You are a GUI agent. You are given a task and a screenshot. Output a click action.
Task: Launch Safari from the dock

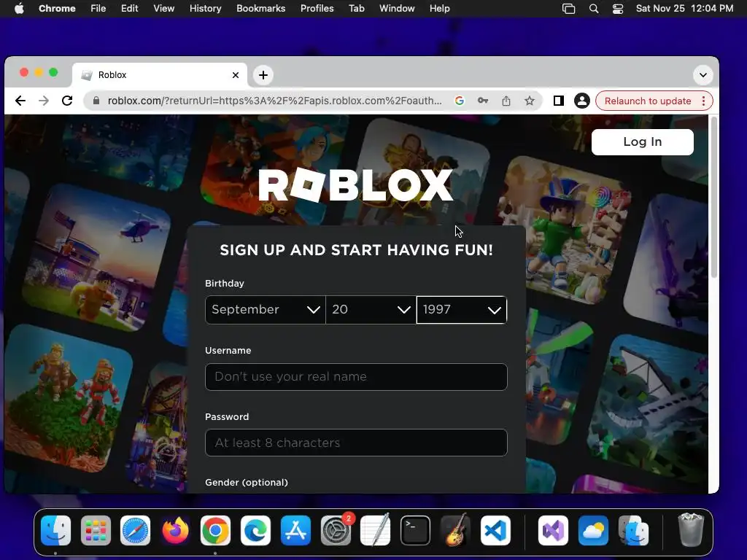pos(135,531)
